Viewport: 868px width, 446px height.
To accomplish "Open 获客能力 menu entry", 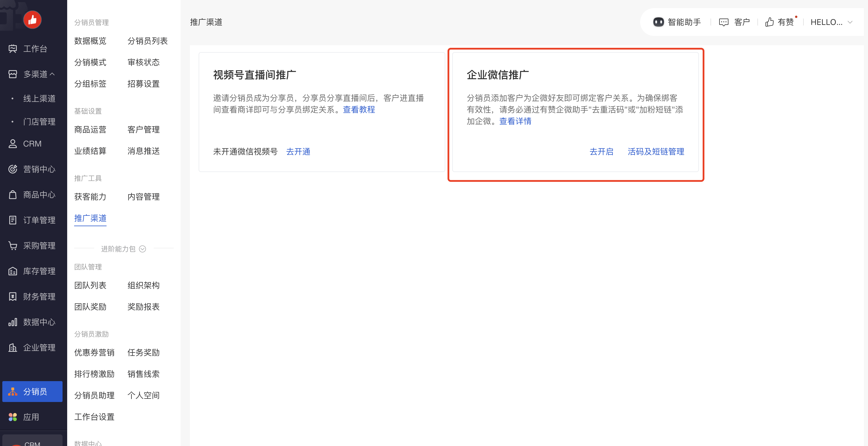I will [x=90, y=197].
